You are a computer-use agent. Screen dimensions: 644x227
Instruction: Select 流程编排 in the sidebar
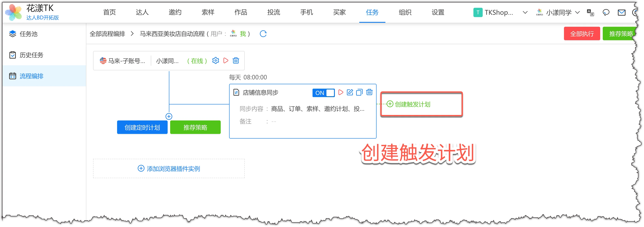tap(44, 76)
